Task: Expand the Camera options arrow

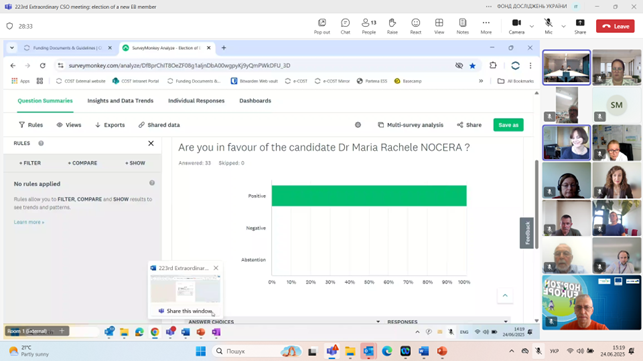Action: click(x=531, y=26)
